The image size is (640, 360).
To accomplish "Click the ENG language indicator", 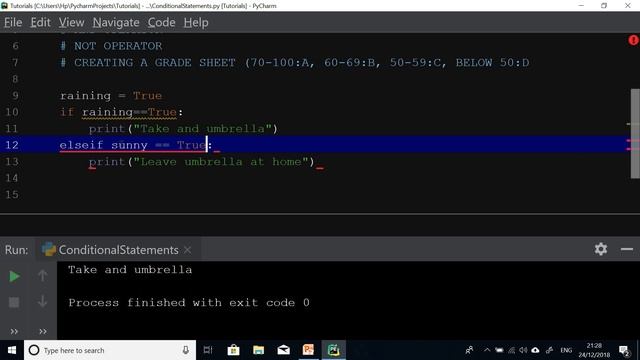I will point(566,350).
